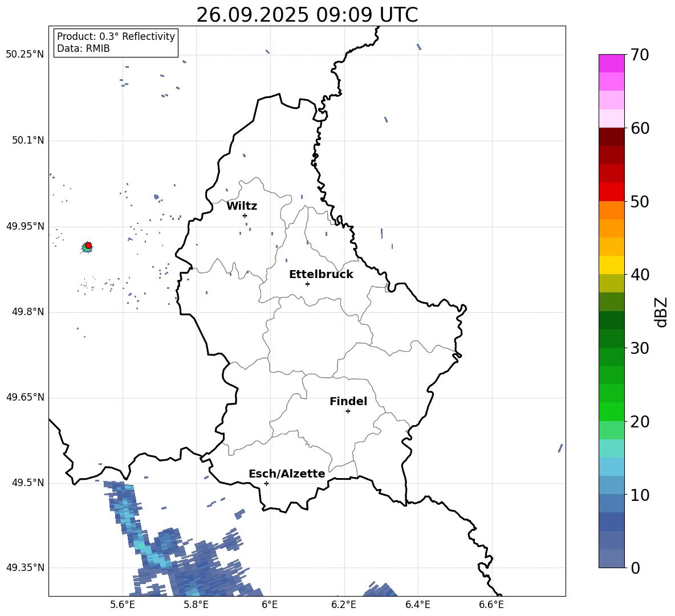Click the yellow swatch above 40
The width and height of the screenshot is (675, 616).
pyautogui.click(x=611, y=265)
